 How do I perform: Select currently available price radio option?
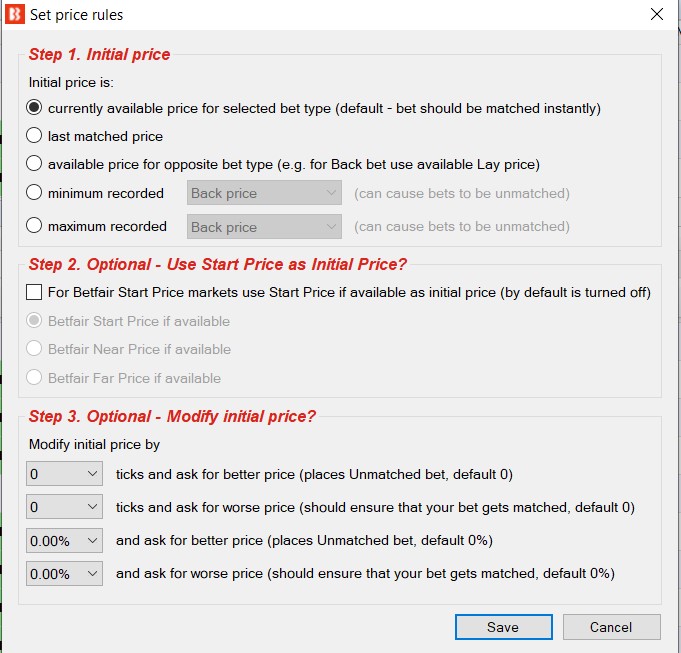tap(34, 107)
